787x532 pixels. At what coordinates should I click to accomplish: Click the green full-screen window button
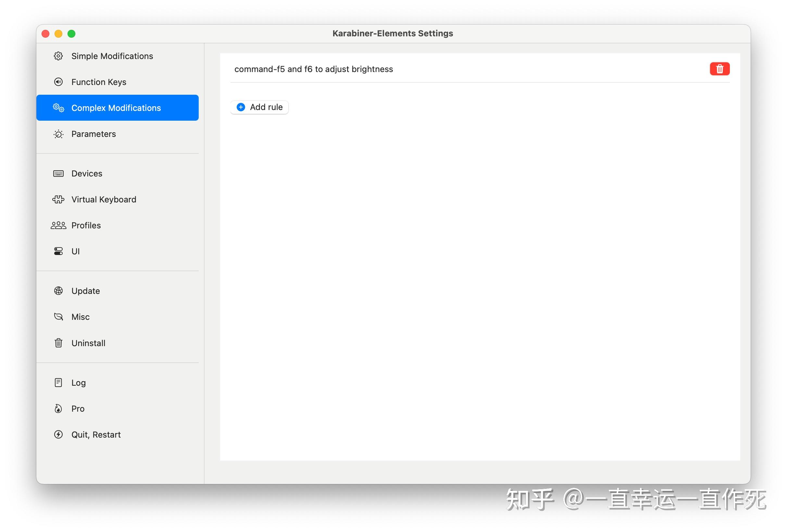coord(71,34)
